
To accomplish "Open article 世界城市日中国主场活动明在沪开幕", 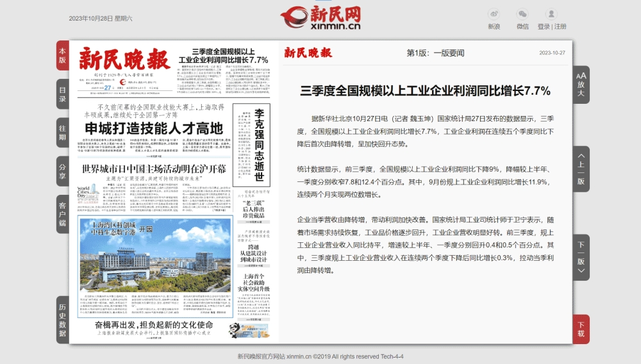I will (154, 169).
